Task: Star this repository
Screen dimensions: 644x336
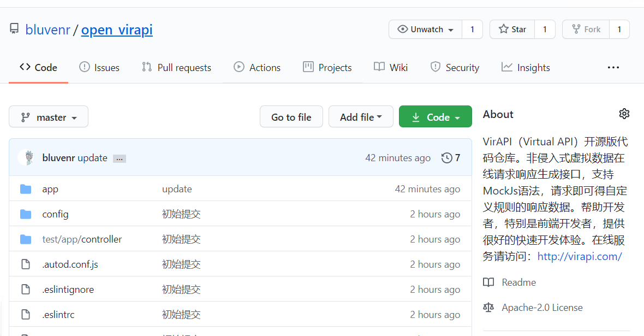Action: [x=512, y=29]
